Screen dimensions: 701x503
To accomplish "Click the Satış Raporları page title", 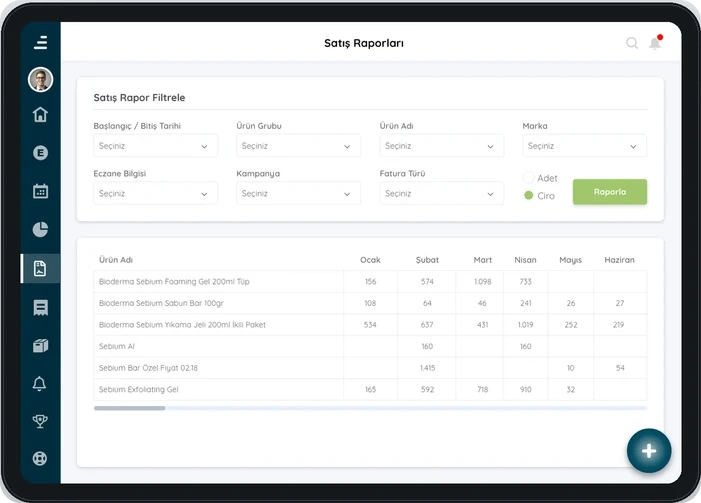I will coord(364,43).
